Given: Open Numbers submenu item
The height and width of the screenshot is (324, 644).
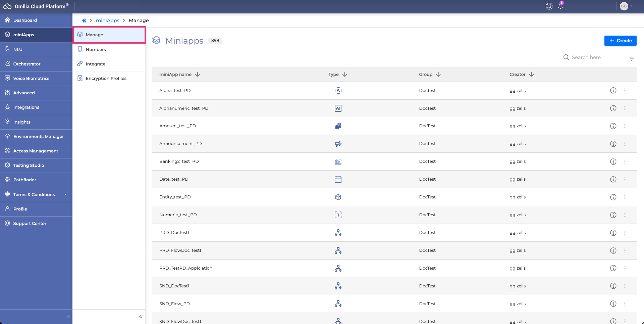Looking at the screenshot, I should click(96, 49).
